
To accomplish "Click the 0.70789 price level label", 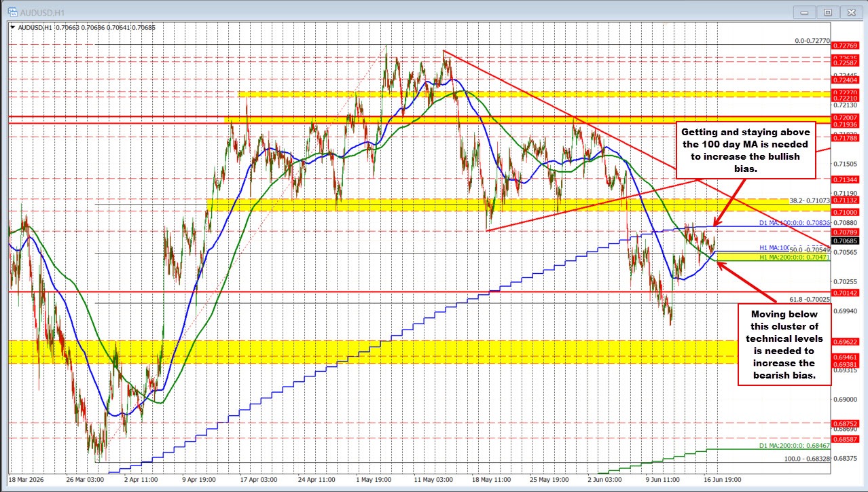I will (x=845, y=232).
